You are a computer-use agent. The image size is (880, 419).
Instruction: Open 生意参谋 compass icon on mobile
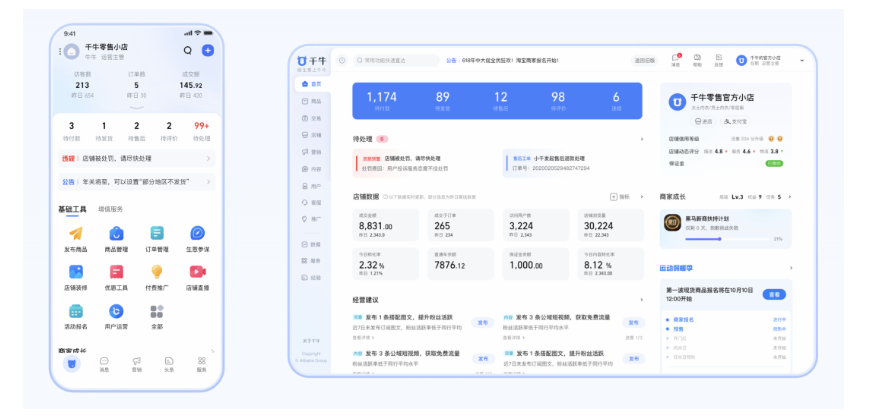[198, 233]
